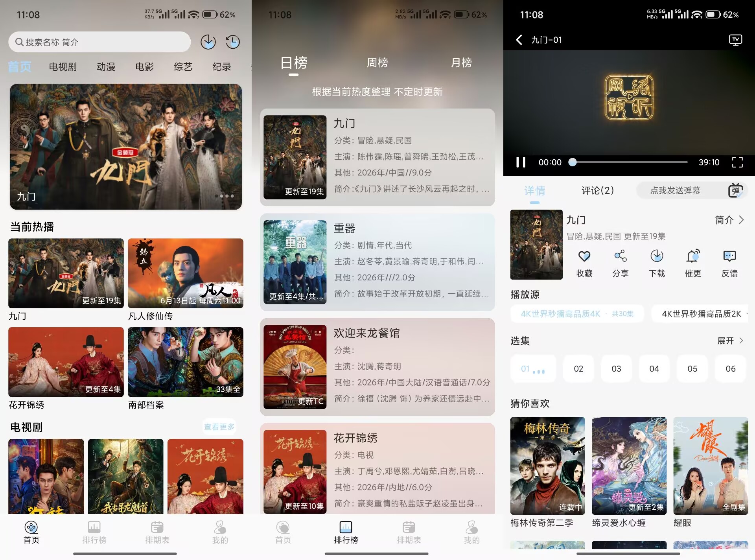The height and width of the screenshot is (560, 755).
Task: Tap 我的 icon in ranking screen bottom bar
Action: [471, 527]
